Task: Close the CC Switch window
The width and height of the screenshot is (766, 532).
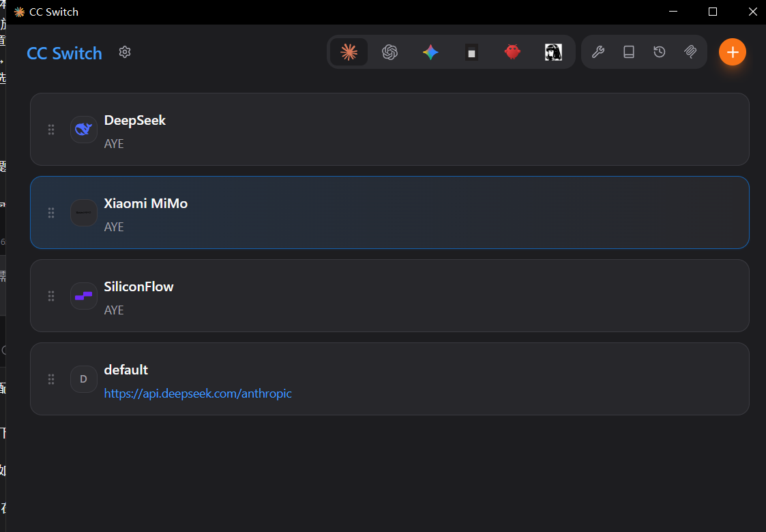Action: click(x=753, y=12)
